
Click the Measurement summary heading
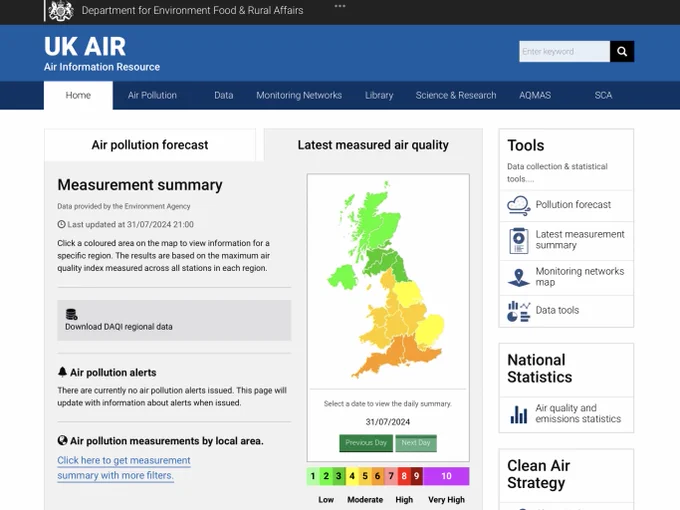point(140,185)
